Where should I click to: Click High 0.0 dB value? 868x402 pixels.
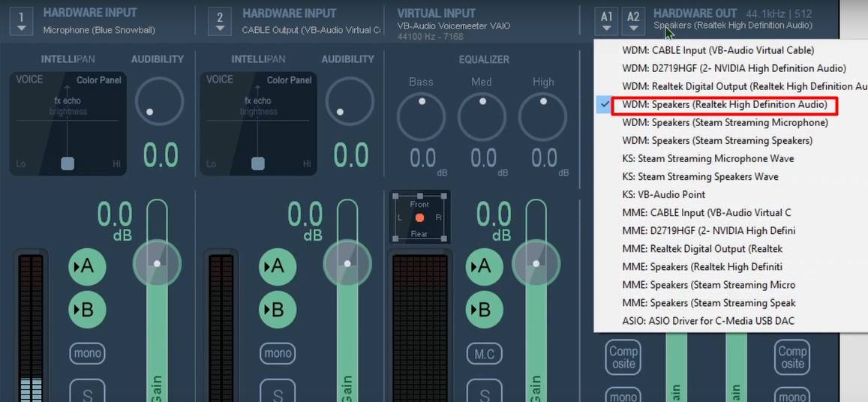[x=544, y=158]
